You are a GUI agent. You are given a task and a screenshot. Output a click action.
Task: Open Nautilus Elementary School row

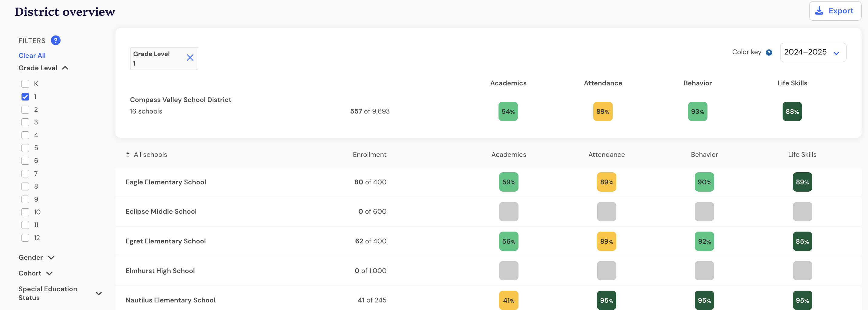[488, 298]
